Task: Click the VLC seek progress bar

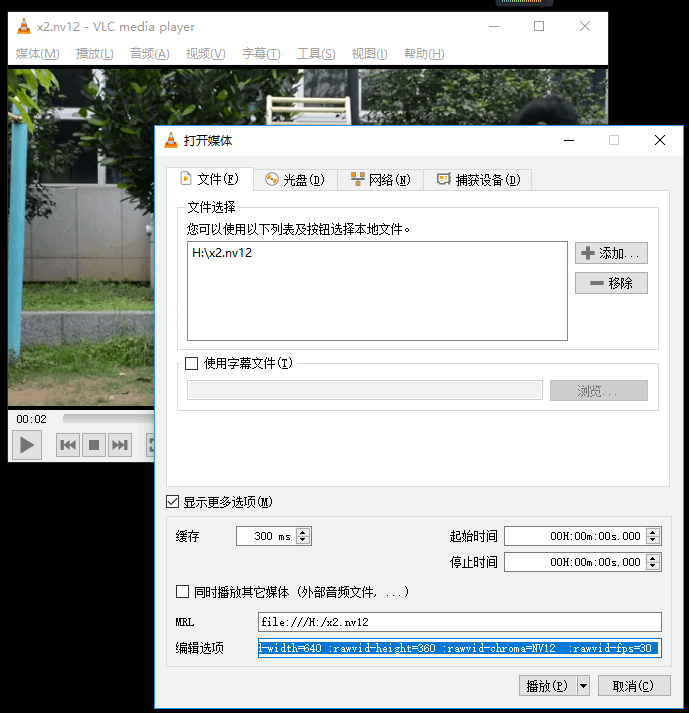Action: 108,418
